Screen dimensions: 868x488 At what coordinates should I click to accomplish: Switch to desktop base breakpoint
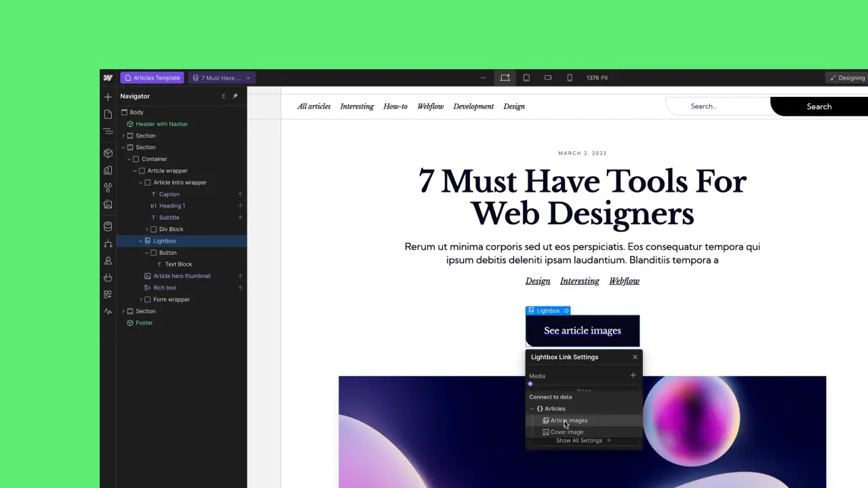tap(505, 78)
